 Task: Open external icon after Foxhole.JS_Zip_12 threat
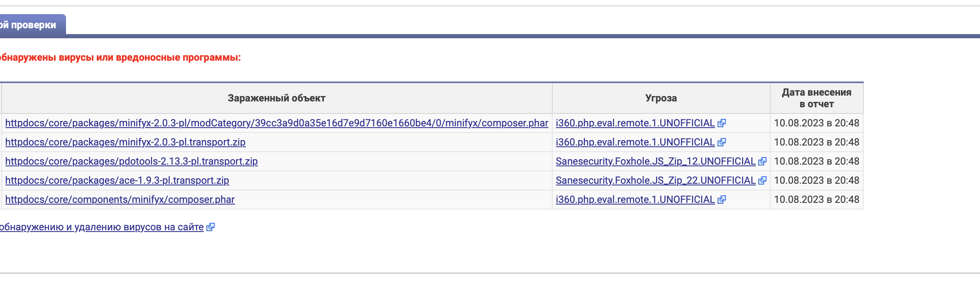point(762,161)
